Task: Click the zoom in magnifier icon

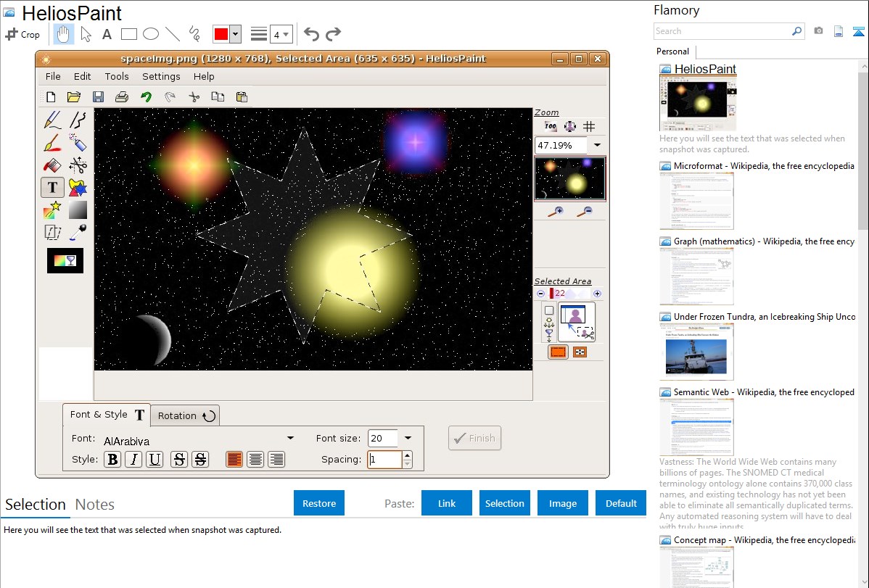Action: coord(556,212)
